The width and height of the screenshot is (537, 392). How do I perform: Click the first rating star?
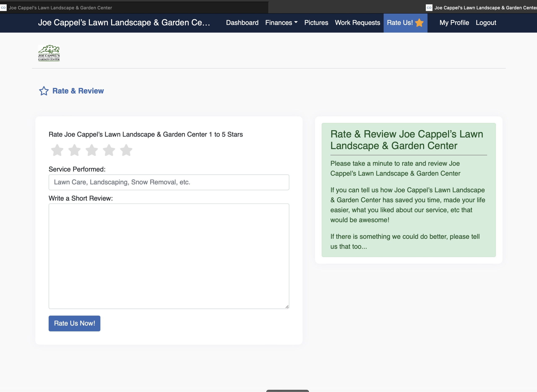click(x=57, y=150)
